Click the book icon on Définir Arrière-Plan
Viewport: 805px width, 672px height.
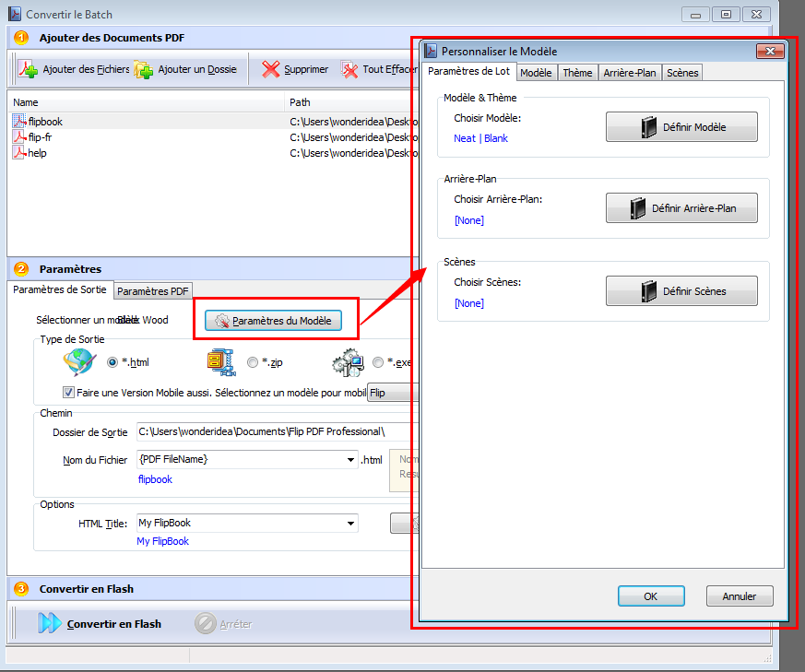tap(637, 208)
